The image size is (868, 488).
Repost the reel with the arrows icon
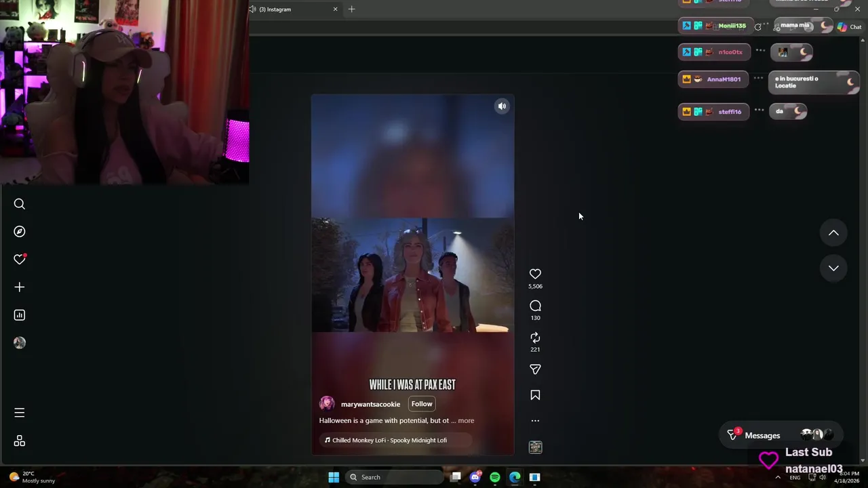[535, 338]
